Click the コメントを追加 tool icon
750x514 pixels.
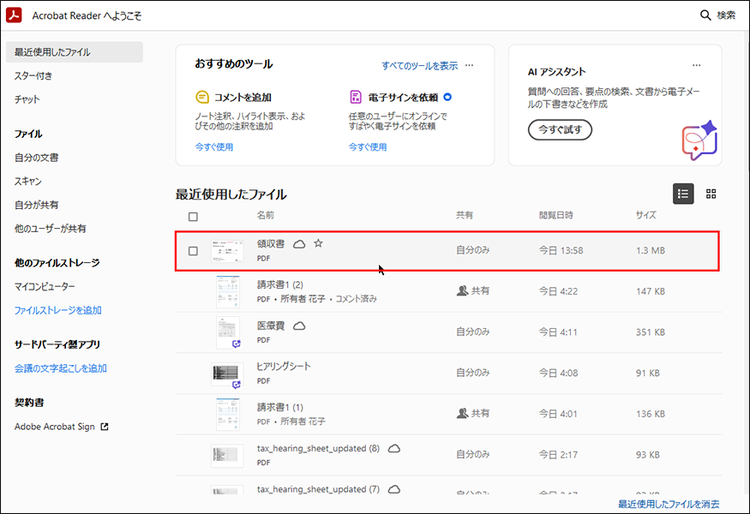[x=202, y=97]
